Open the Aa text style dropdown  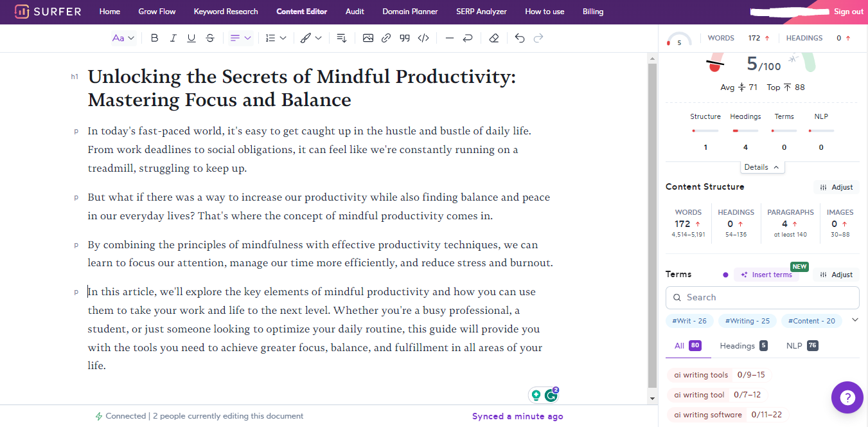coord(123,38)
